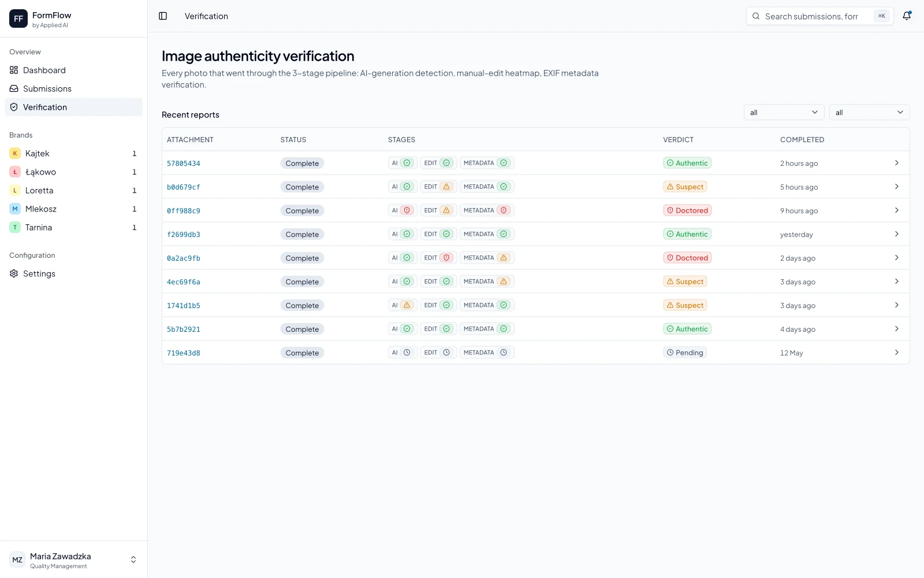Open attachment link 0a2ac9fb
Viewport: 924px width, 578px height.
184,258
